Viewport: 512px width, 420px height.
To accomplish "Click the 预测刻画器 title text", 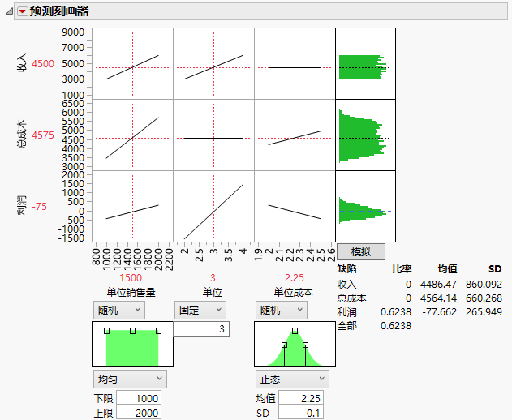I will pyautogui.click(x=59, y=11).
